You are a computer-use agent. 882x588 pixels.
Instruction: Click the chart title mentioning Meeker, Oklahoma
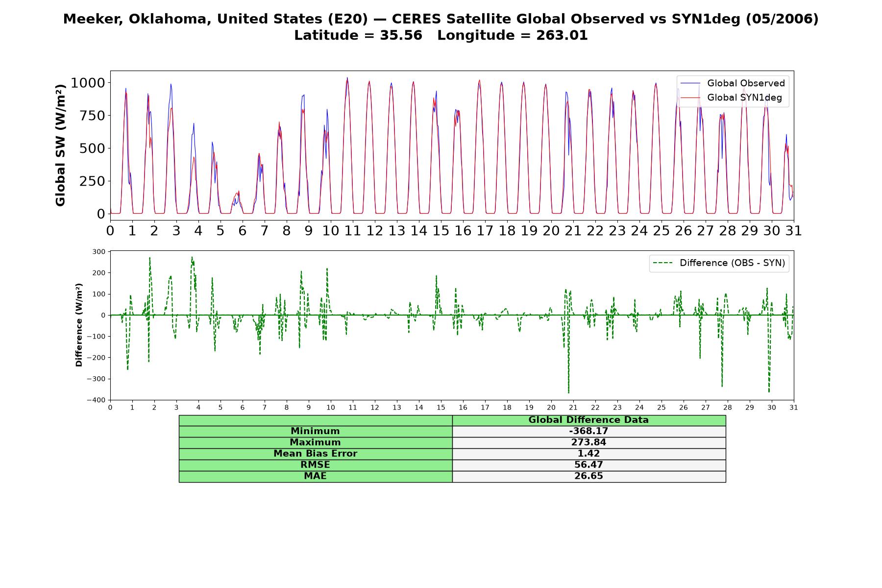441,19
